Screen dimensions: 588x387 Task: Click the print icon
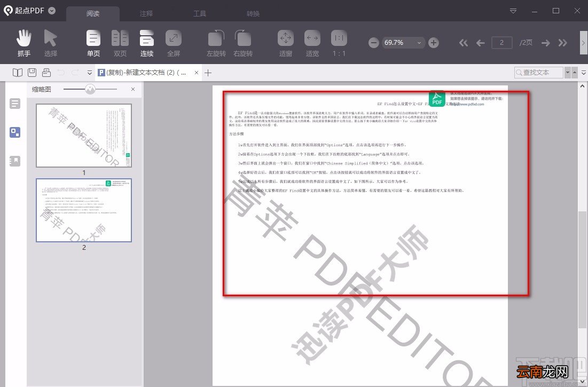coord(46,72)
